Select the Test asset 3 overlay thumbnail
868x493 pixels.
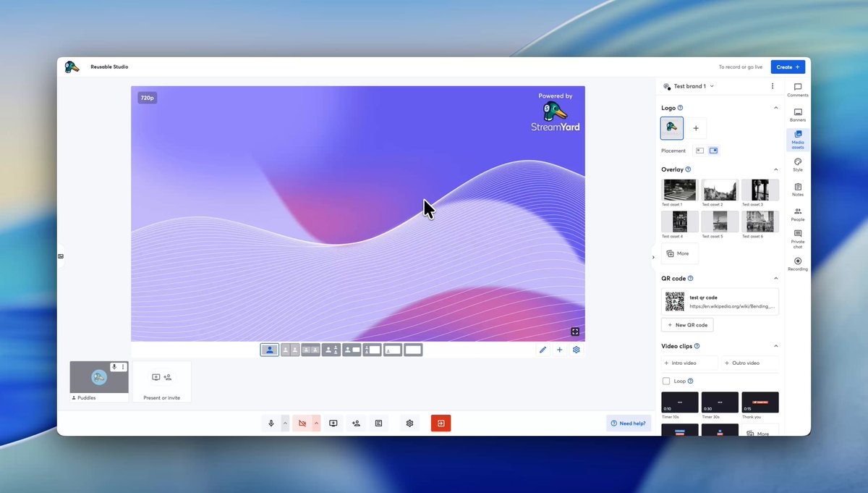760,190
